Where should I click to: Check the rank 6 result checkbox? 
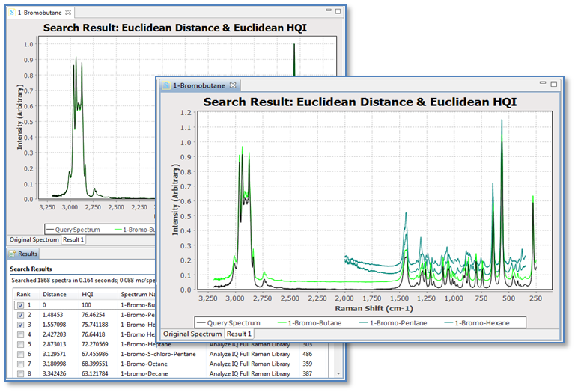click(20, 354)
